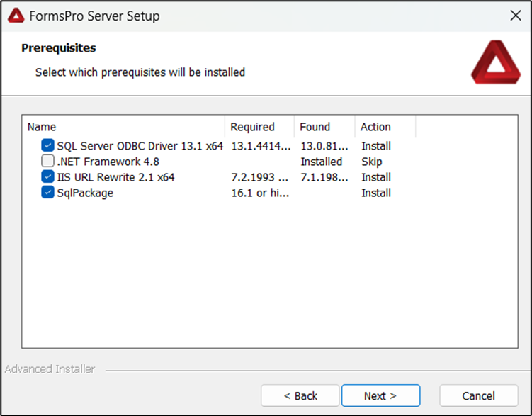
Task: Select the .NET Framework 4.8 row name
Action: click(108, 162)
